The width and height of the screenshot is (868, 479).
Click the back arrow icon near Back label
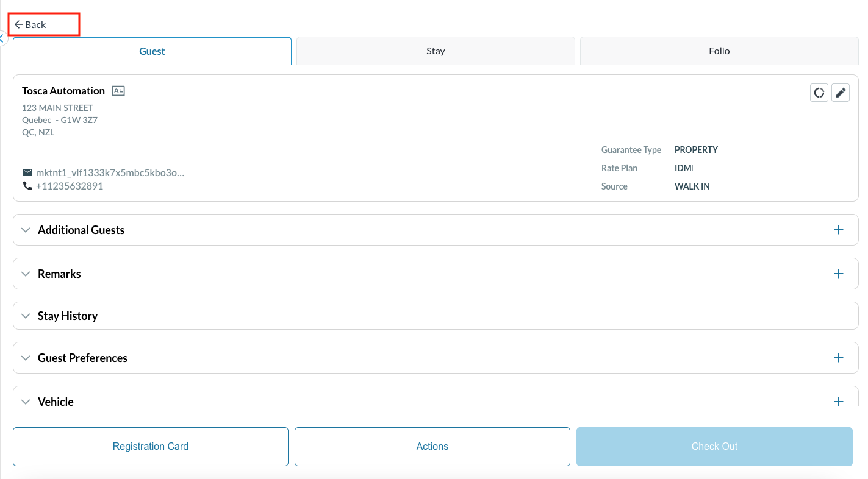coord(19,24)
